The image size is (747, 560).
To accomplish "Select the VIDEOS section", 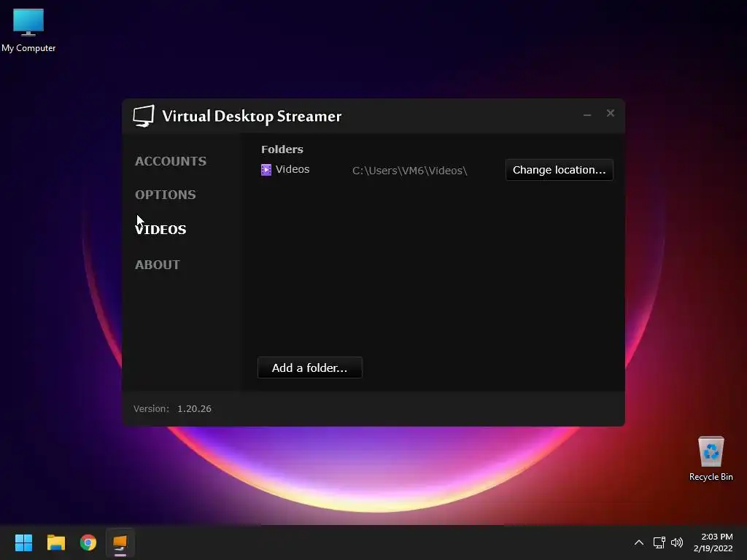I will point(160,230).
